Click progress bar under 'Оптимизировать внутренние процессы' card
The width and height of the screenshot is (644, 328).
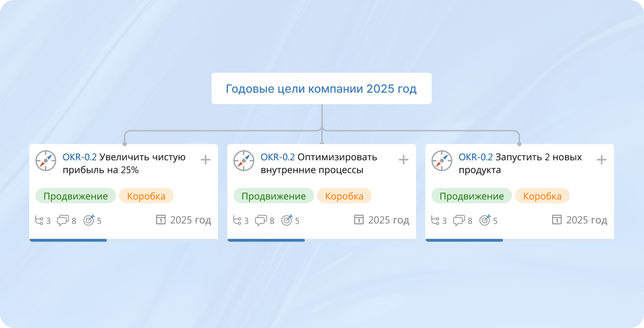(266, 240)
